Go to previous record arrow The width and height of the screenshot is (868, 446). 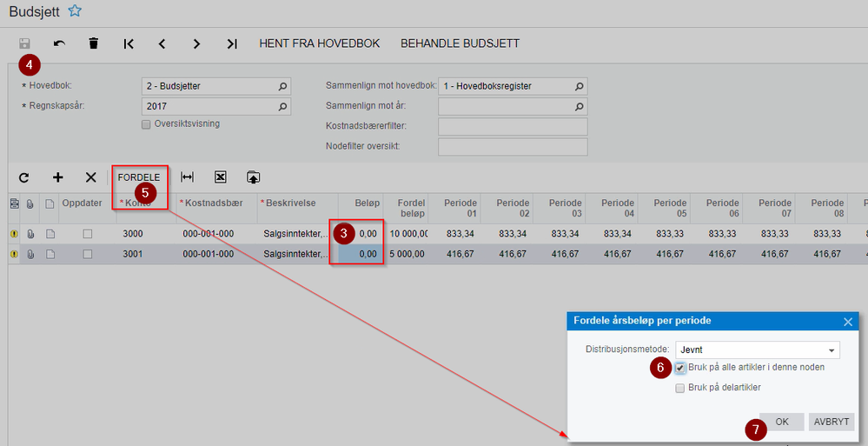(162, 43)
